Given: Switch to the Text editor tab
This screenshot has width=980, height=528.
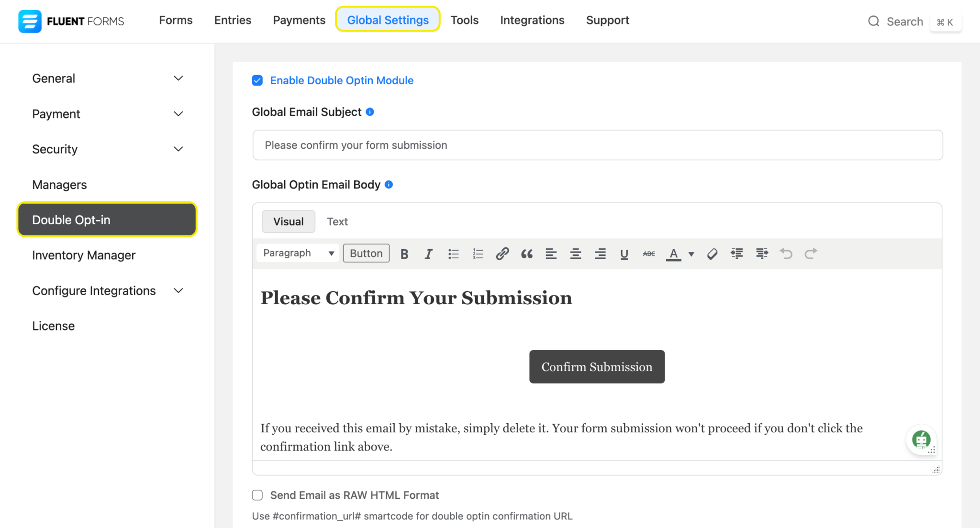Looking at the screenshot, I should [x=337, y=221].
